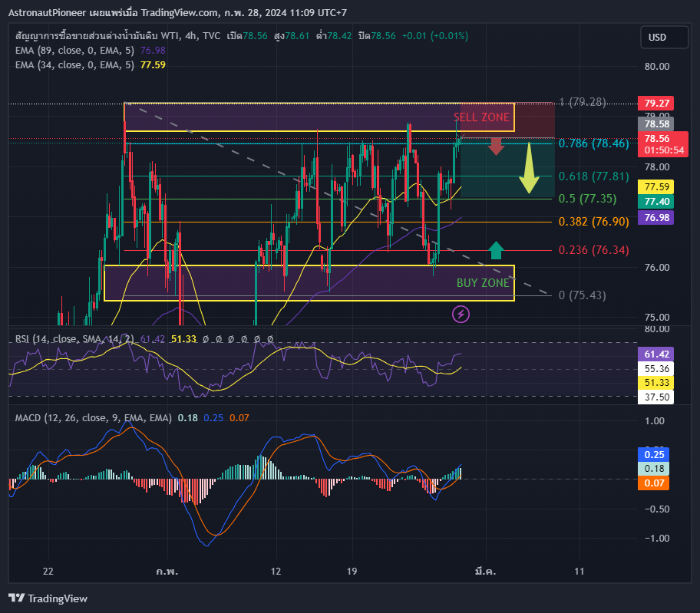Click the Fib level 0.618 (77.81) label
The width and height of the screenshot is (700, 613).
coord(594,176)
